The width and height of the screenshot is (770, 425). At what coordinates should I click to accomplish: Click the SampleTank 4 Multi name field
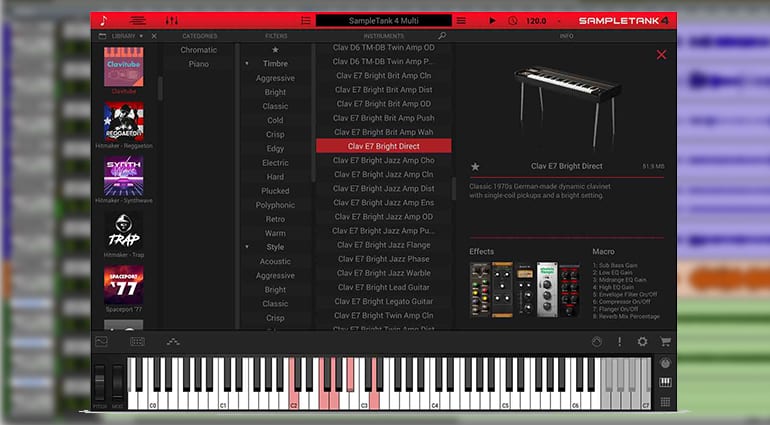[x=384, y=21]
